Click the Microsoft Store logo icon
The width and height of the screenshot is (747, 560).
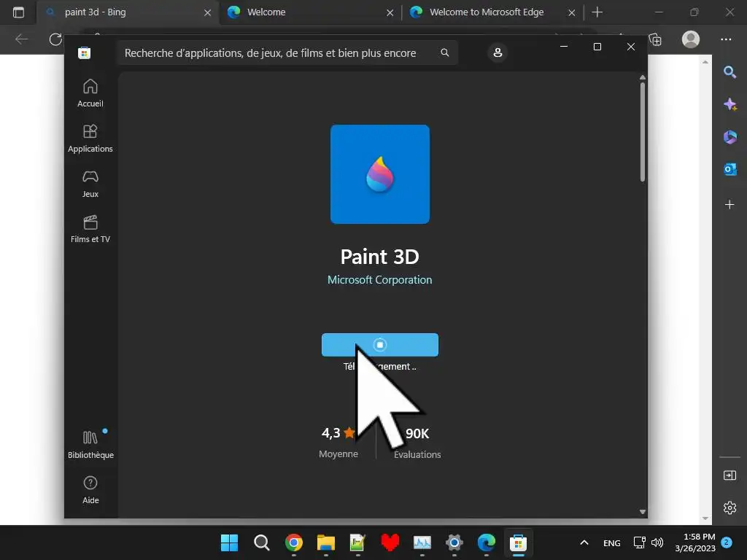point(85,52)
